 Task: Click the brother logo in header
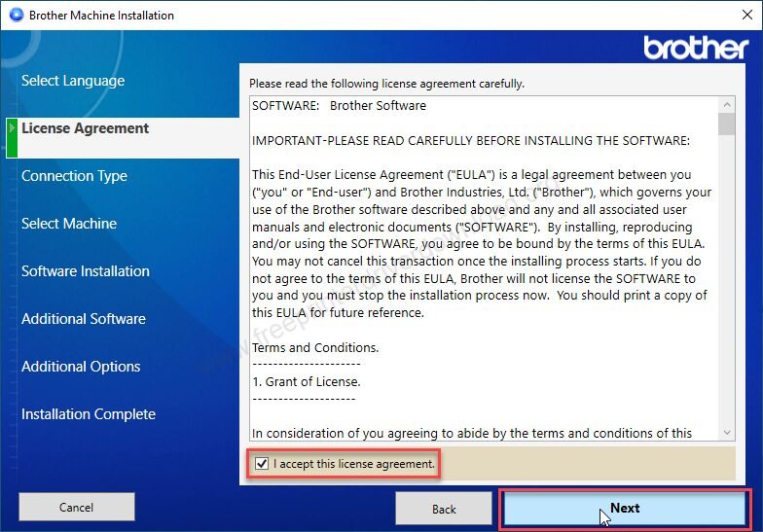(x=696, y=48)
